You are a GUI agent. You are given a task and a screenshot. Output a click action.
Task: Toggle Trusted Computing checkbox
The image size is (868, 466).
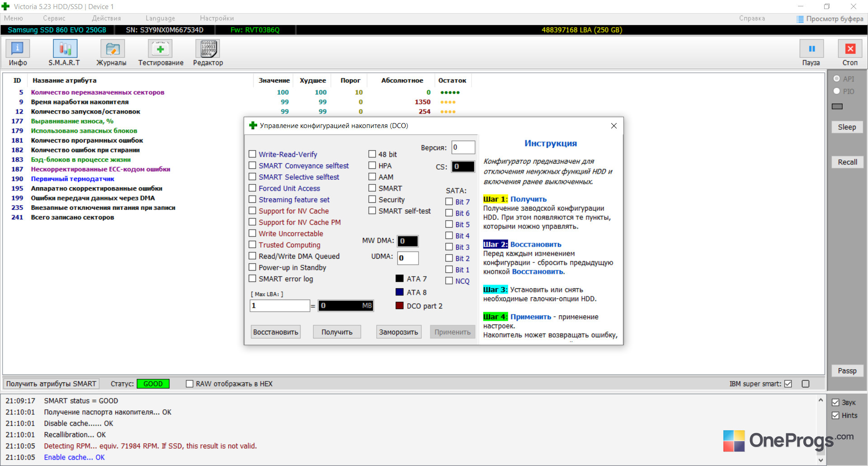tap(252, 245)
